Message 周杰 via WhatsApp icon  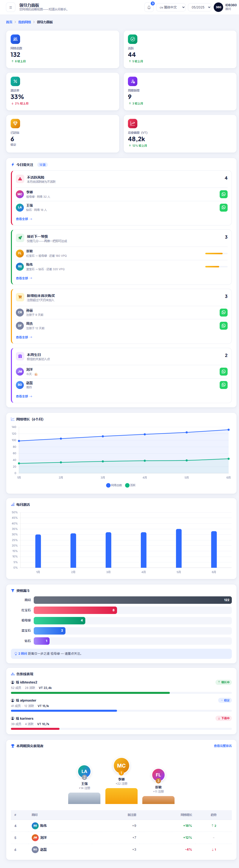point(224,325)
